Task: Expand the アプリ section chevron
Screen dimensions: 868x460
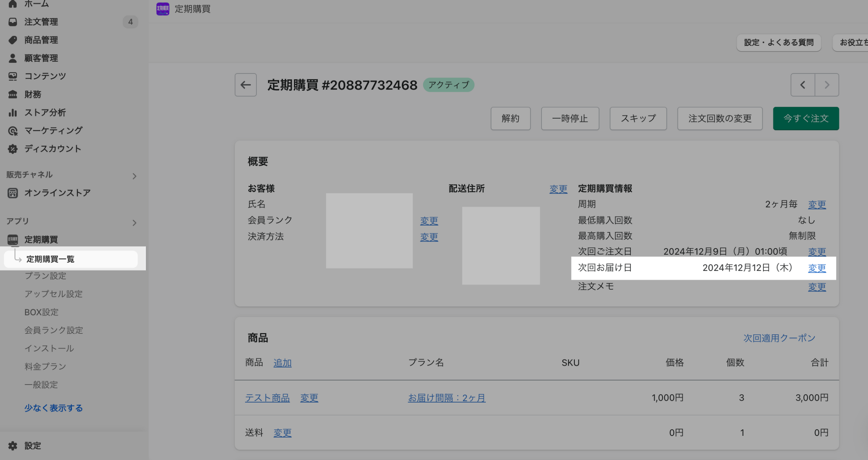Action: tap(134, 223)
